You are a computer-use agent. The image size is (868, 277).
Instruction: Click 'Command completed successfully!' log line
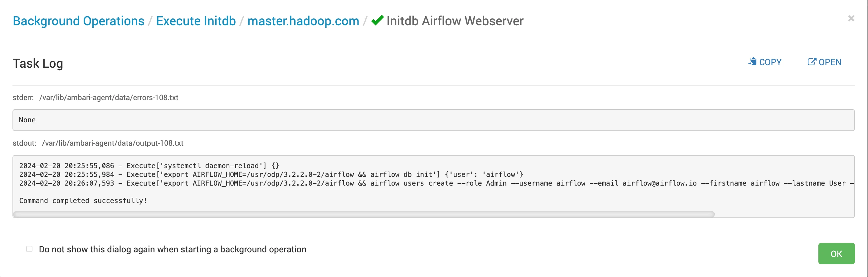coord(83,201)
